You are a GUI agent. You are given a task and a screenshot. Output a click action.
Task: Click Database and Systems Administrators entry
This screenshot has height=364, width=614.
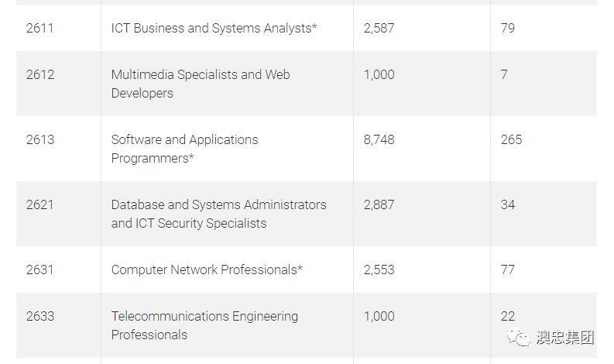click(x=218, y=214)
